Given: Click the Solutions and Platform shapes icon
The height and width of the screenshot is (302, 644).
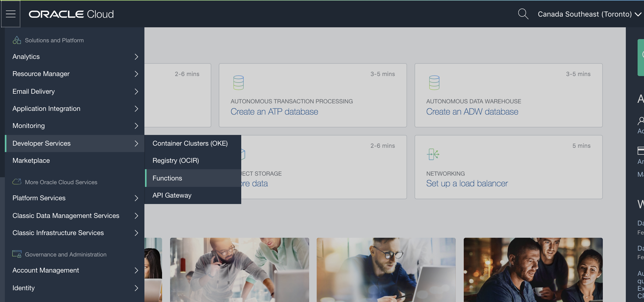Looking at the screenshot, I should click(x=17, y=40).
